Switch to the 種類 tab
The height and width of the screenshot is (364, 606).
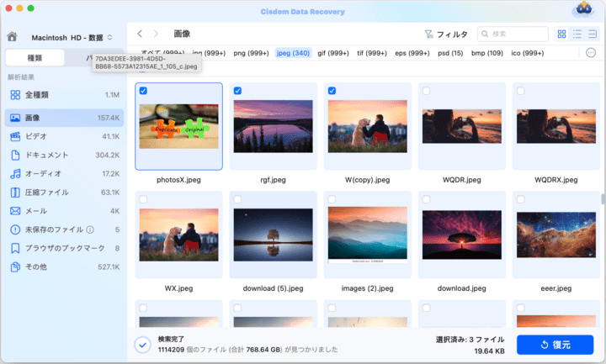(35, 58)
